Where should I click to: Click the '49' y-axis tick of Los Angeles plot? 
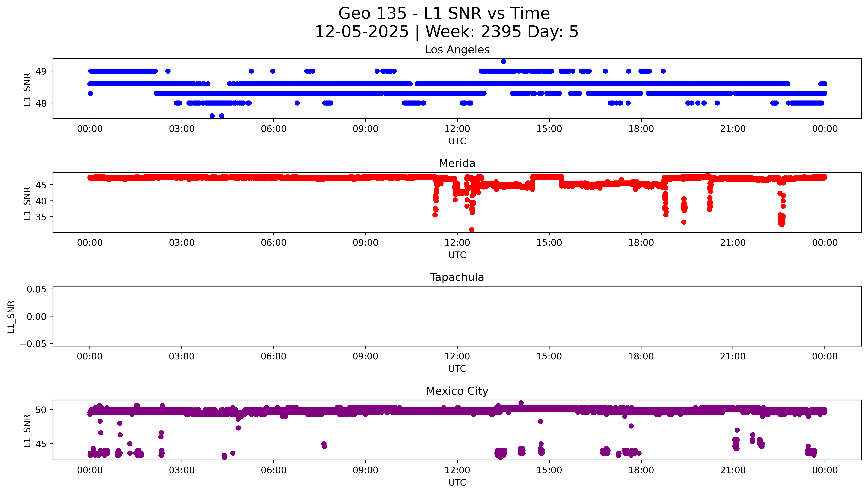click(41, 71)
